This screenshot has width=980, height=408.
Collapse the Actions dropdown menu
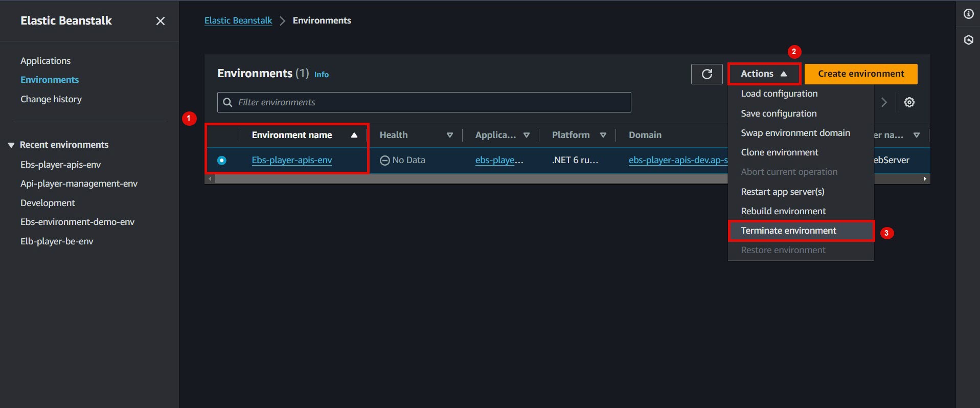point(764,74)
